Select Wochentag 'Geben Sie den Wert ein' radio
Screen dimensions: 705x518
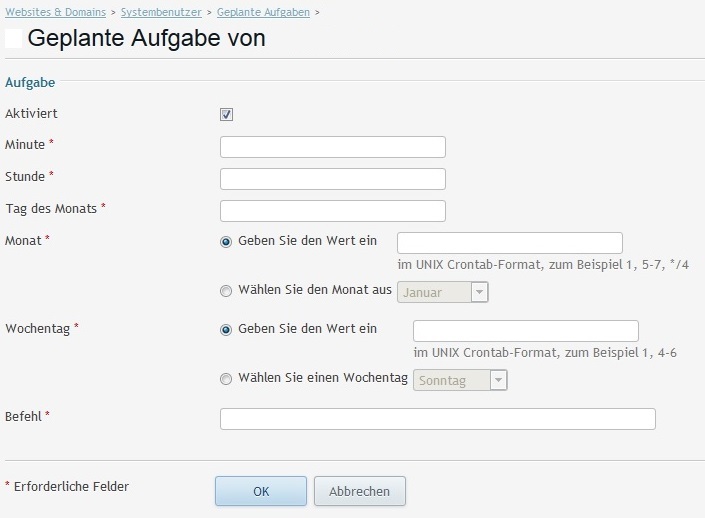coord(226,330)
